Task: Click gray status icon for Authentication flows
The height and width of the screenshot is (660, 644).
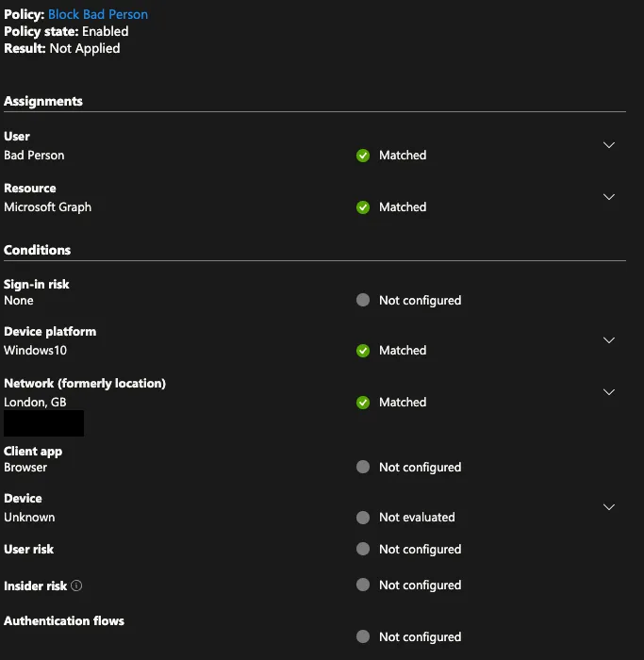Action: (x=363, y=637)
